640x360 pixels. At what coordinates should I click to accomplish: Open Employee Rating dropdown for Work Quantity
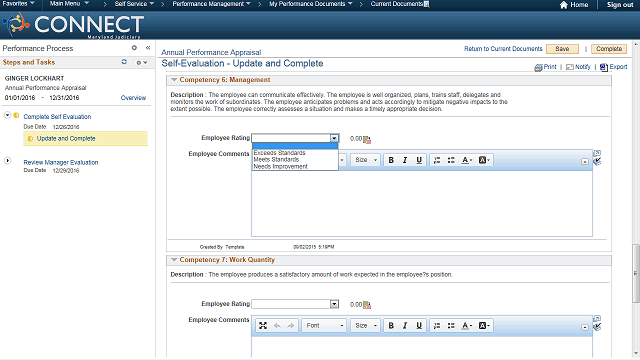[x=295, y=304]
